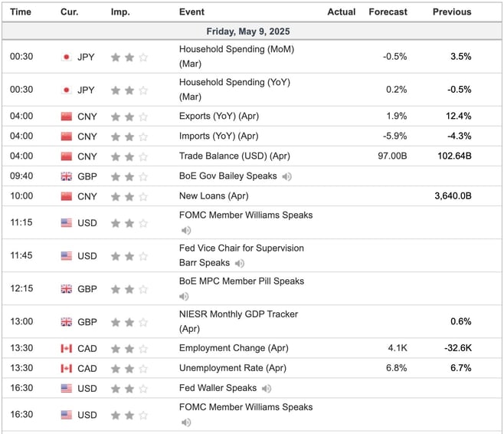This screenshot has height=434, width=504.
Task: Open Unemployment Rate (Apr) event
Action: 233,368
